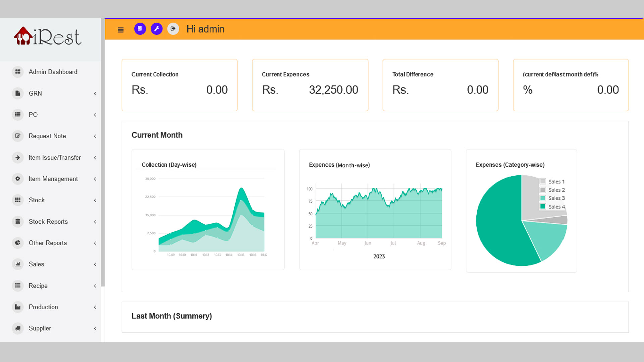Expand the Item Management chevron
This screenshot has height=362, width=644.
click(x=95, y=179)
